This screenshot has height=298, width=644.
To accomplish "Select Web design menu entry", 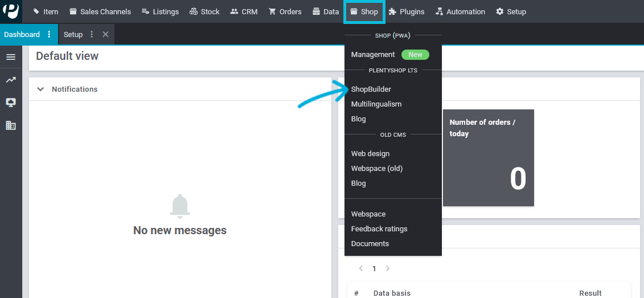I will click(370, 153).
